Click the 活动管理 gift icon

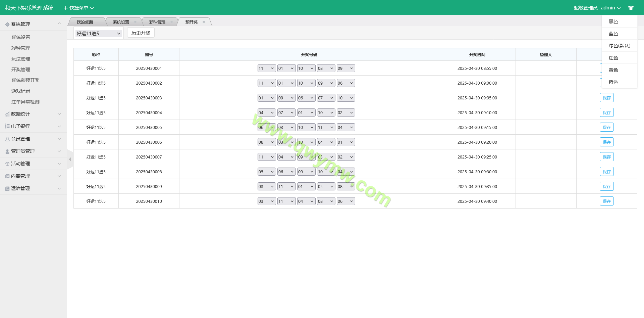tap(7, 164)
